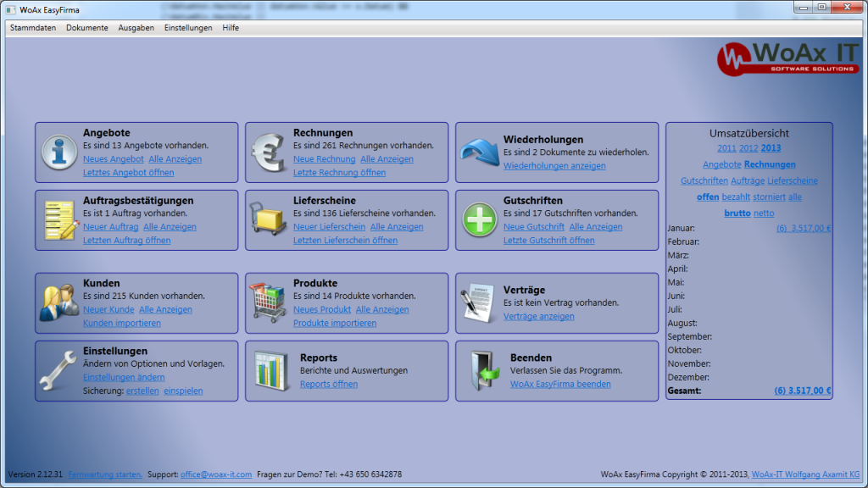This screenshot has height=488, width=868.
Task: Open Letzte Rechnung öffnen link
Action: click(339, 173)
